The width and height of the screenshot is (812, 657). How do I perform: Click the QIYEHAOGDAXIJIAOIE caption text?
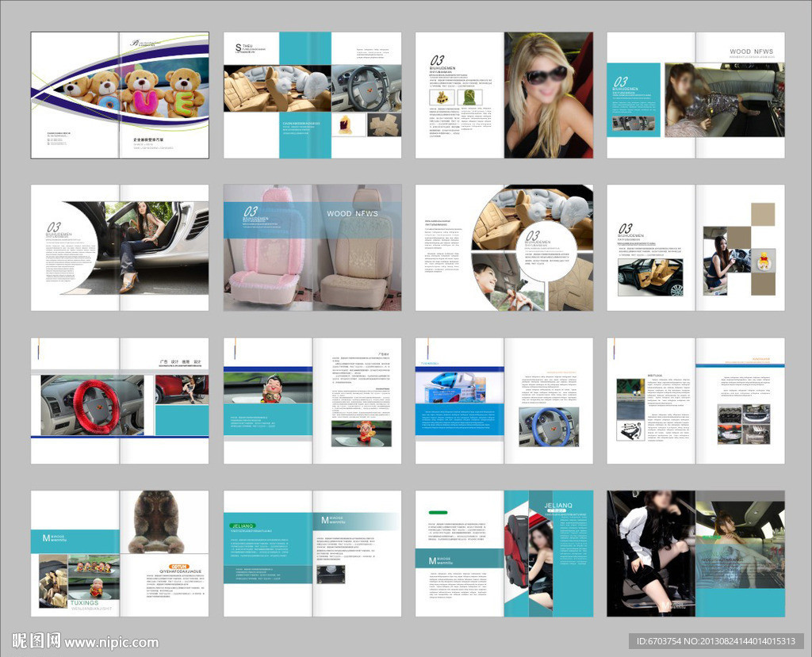click(180, 571)
